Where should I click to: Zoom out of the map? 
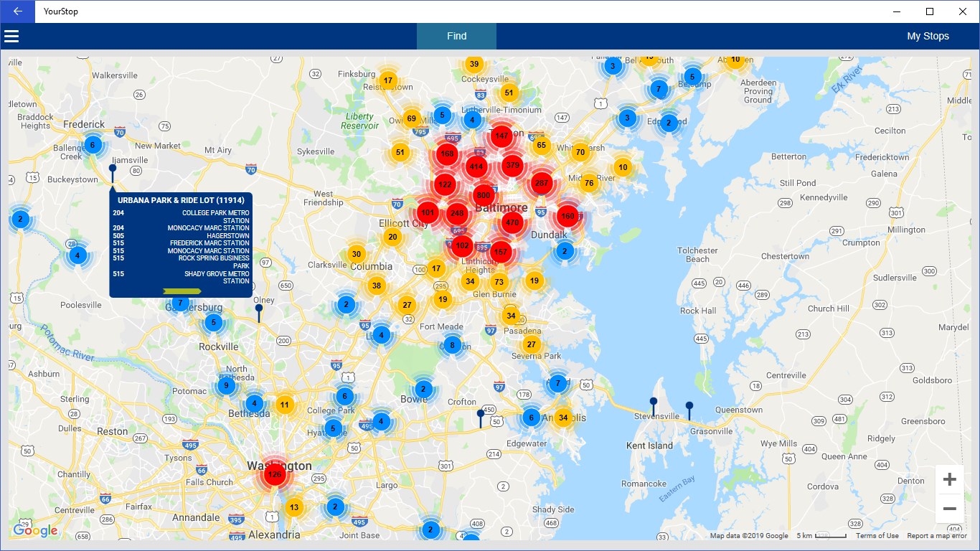[x=949, y=509]
